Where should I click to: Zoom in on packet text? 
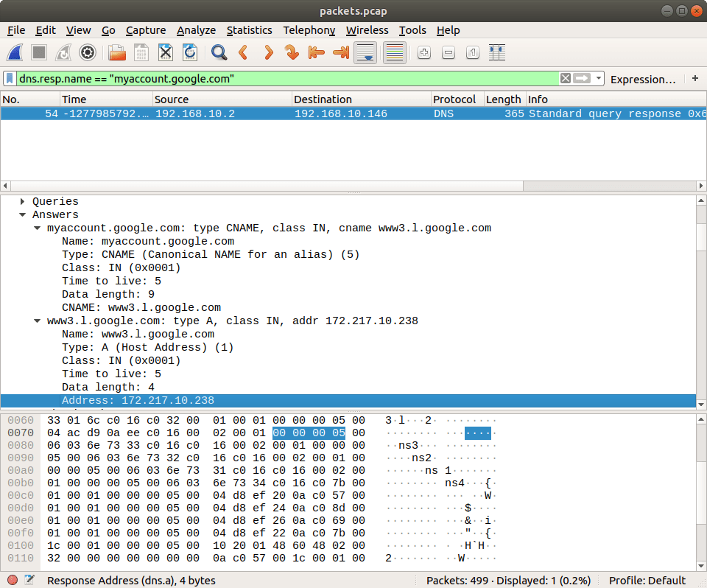tap(423, 52)
